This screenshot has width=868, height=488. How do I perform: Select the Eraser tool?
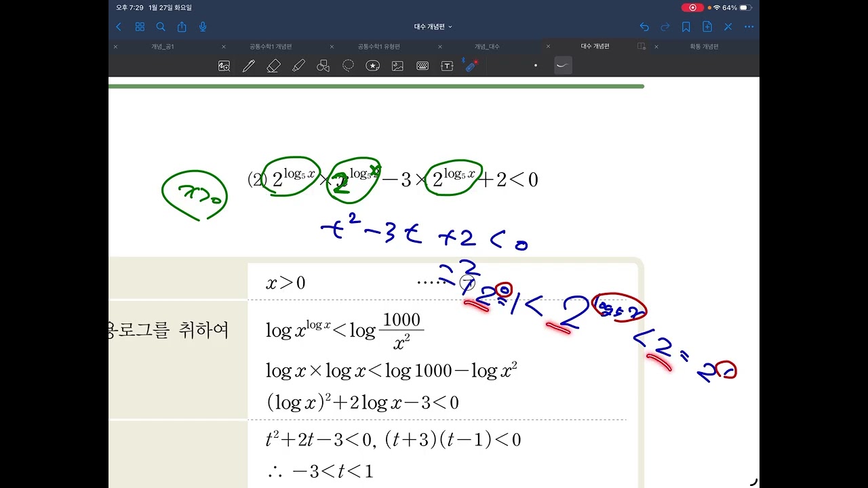click(273, 66)
